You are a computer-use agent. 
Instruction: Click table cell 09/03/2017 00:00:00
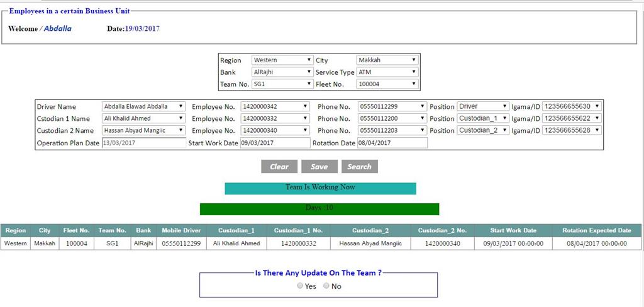(x=513, y=243)
